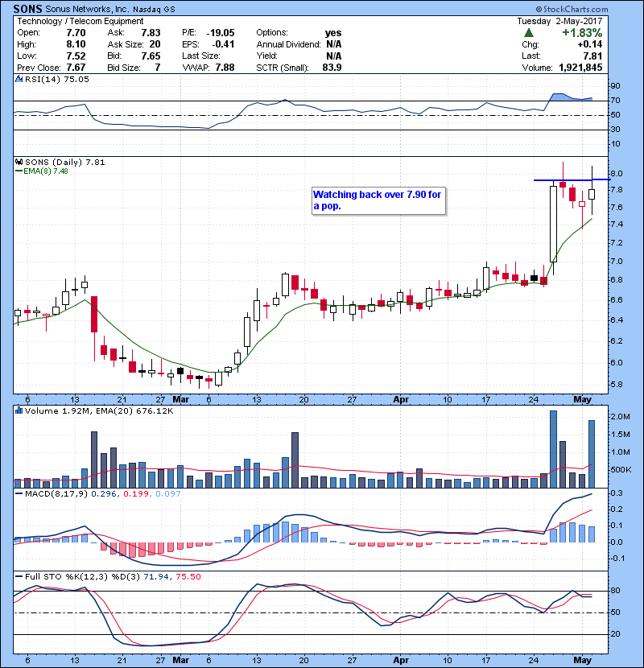The width and height of the screenshot is (644, 668).
Task: Click the 'Watching back over 7.90' annotation box
Action: coord(379,200)
